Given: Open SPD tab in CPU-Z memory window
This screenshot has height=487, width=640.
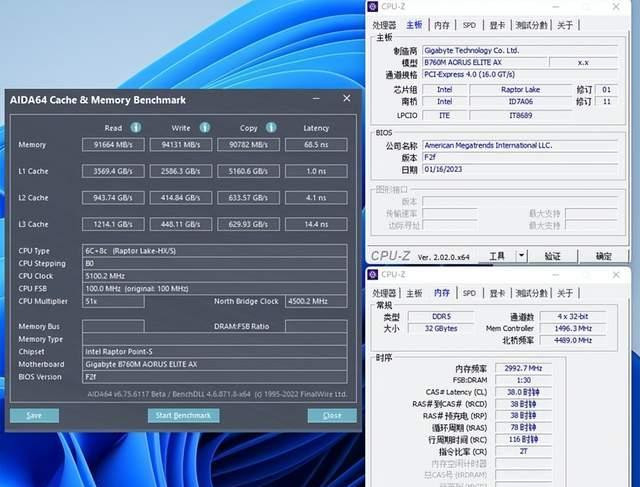Looking at the screenshot, I should tap(469, 293).
